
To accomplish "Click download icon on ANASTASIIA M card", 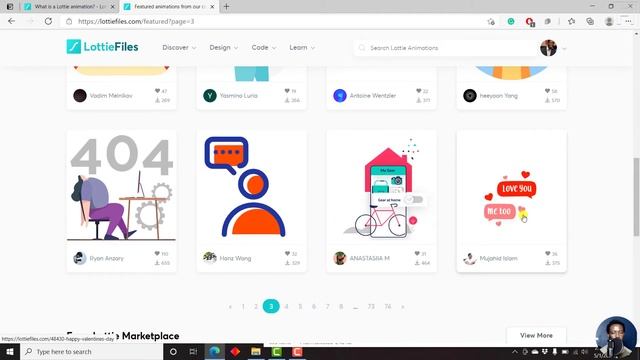I will click(x=418, y=263).
